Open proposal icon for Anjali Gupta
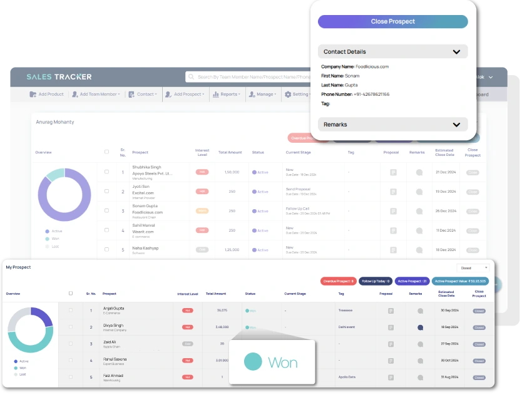This screenshot has width=532, height=407. click(391, 311)
